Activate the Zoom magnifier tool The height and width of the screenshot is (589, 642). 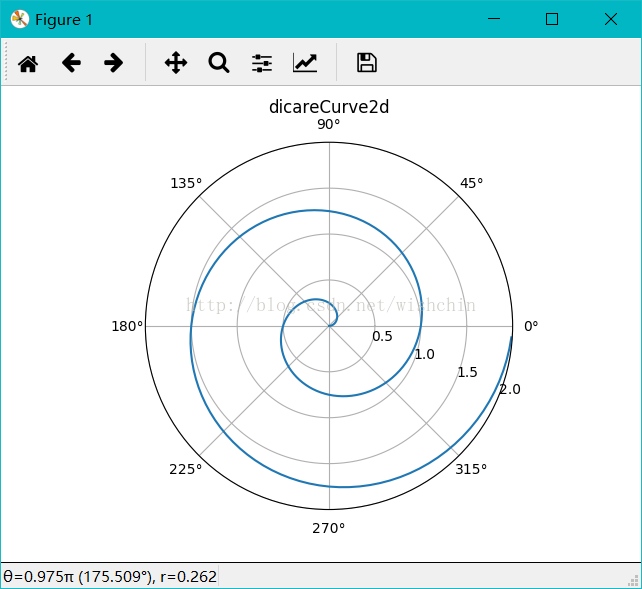pos(219,63)
